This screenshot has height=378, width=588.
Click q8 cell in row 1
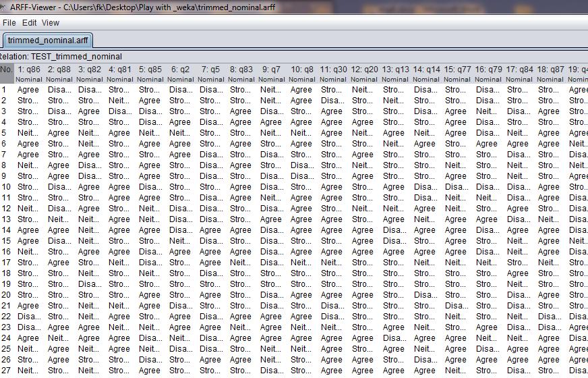coord(302,90)
